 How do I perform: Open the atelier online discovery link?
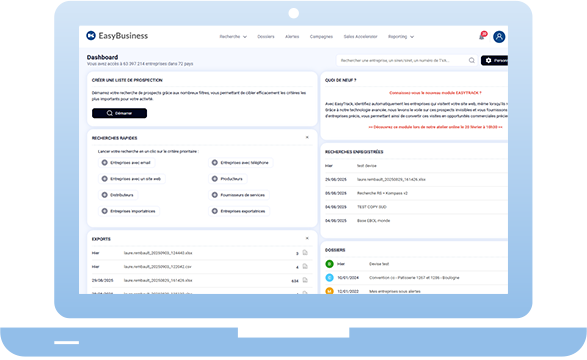coord(435,127)
